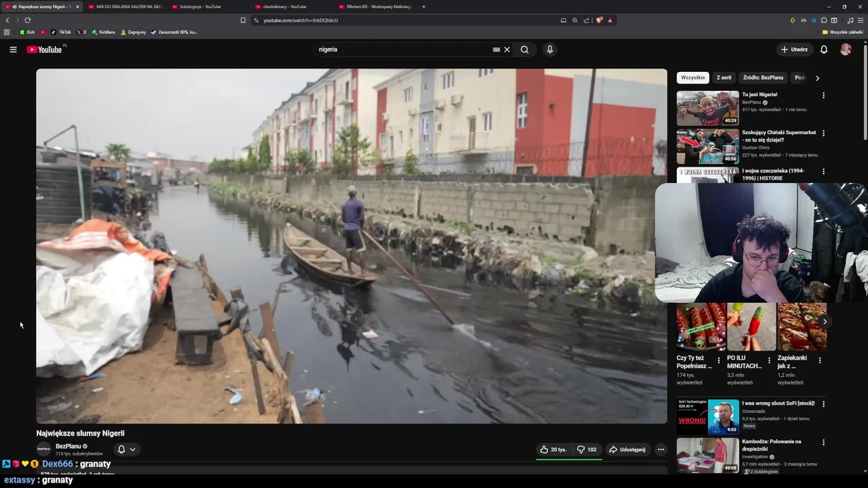Select the 'Wszystkie' filter chip
The width and height of the screenshot is (868, 488).
pos(692,78)
